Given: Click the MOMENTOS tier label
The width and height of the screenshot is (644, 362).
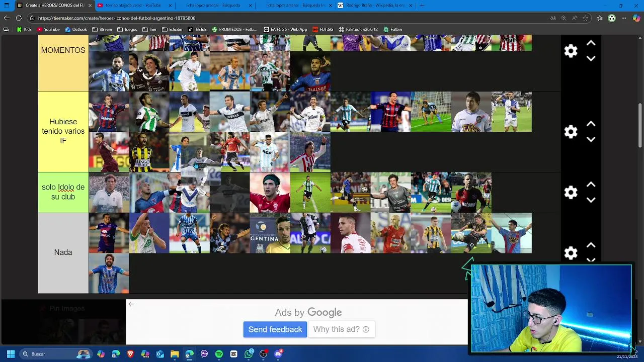Looking at the screenshot, I should 63,50.
